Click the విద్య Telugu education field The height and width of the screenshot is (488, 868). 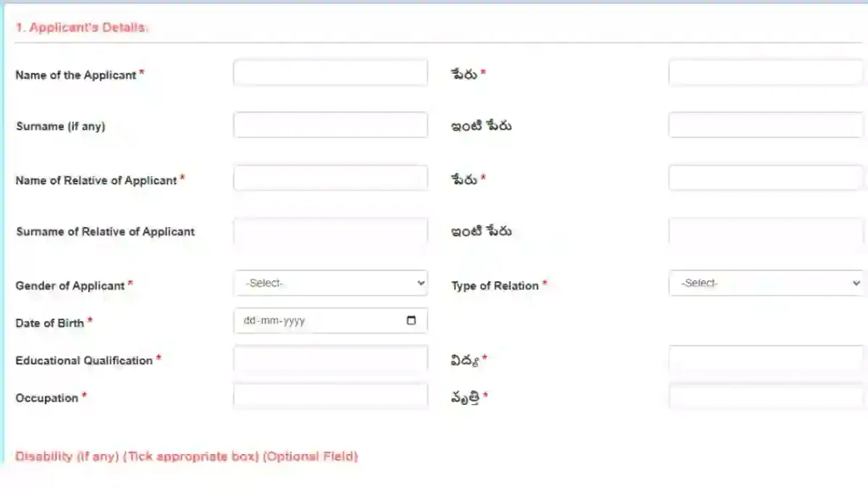(x=765, y=358)
